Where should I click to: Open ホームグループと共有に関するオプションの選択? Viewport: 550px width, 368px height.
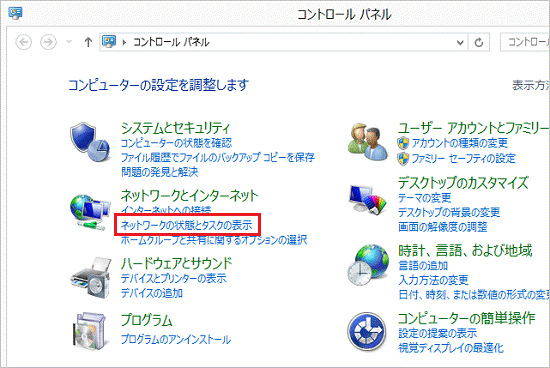pyautogui.click(x=214, y=240)
